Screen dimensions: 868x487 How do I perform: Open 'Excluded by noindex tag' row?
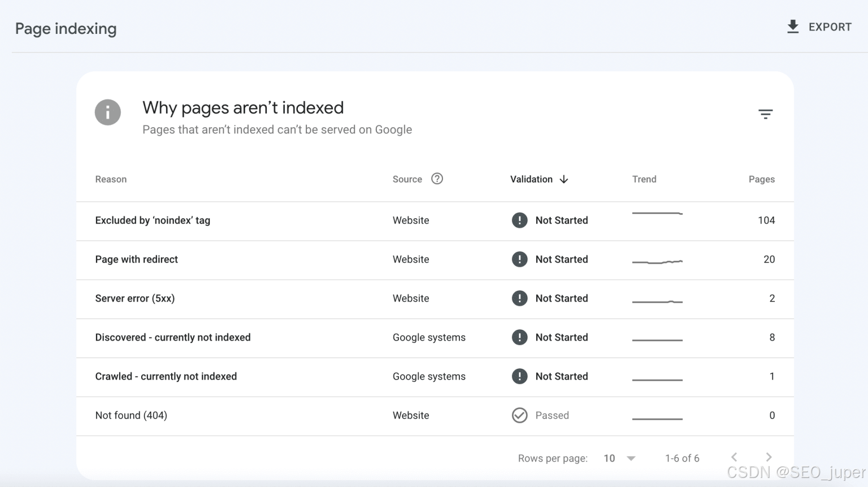[x=153, y=220]
